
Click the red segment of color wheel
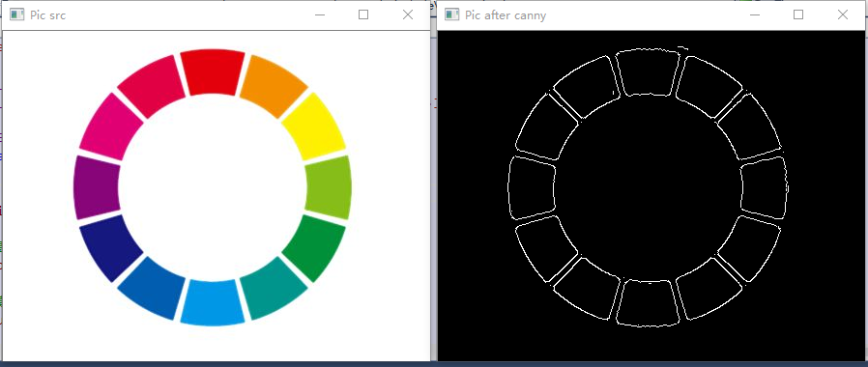213,71
